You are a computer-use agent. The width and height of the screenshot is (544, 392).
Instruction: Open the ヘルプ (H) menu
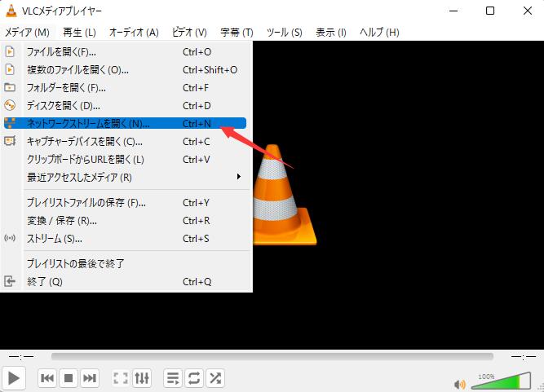point(379,33)
